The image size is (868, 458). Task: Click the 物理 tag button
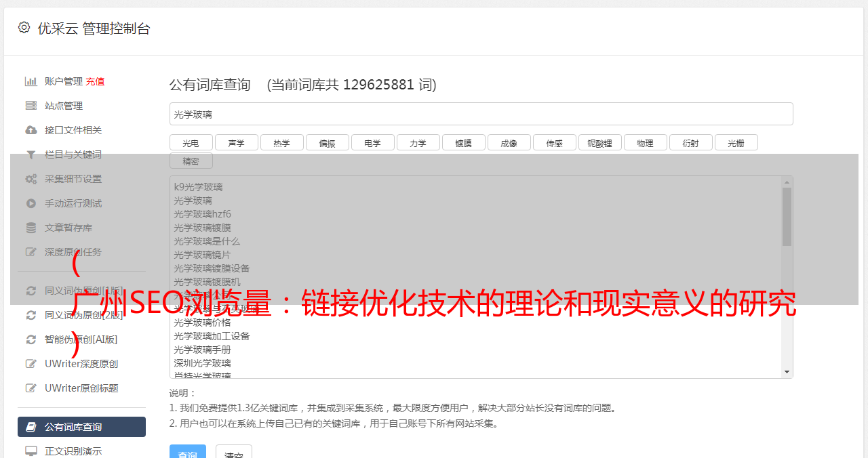pyautogui.click(x=645, y=142)
